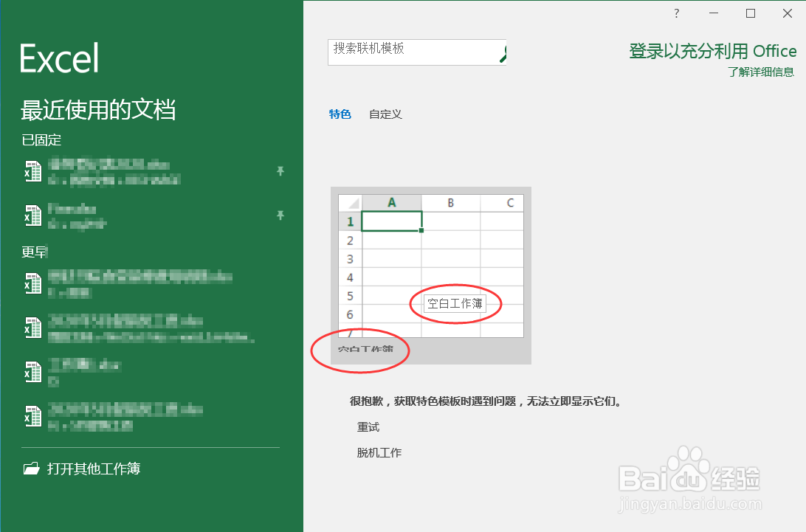Minimize the Excel start window
Screen dimensions: 806x532
click(x=714, y=14)
